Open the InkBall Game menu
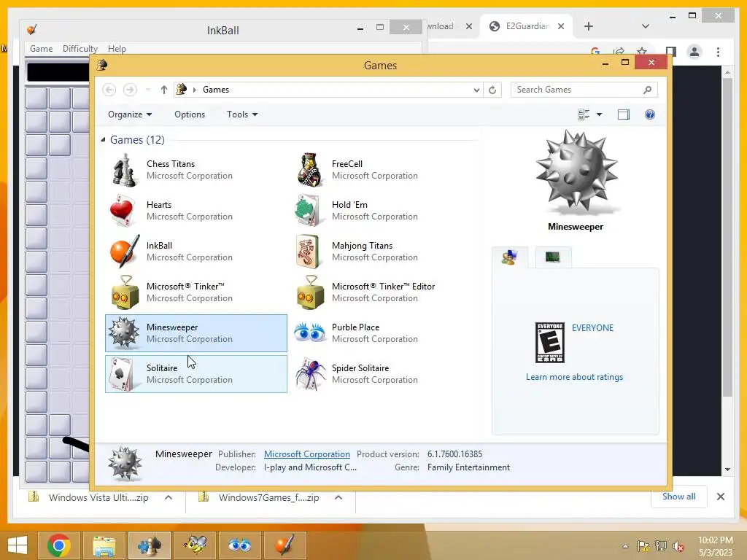This screenshot has height=560, width=747. 42,49
